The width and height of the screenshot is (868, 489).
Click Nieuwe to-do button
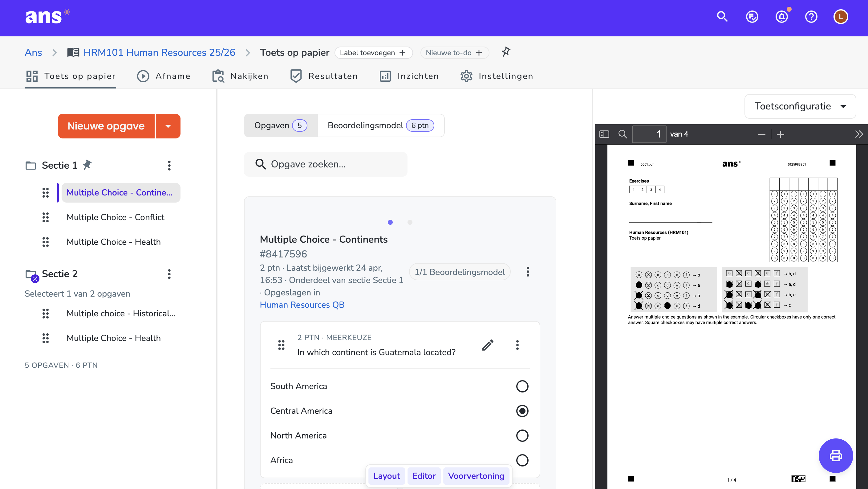coord(454,53)
